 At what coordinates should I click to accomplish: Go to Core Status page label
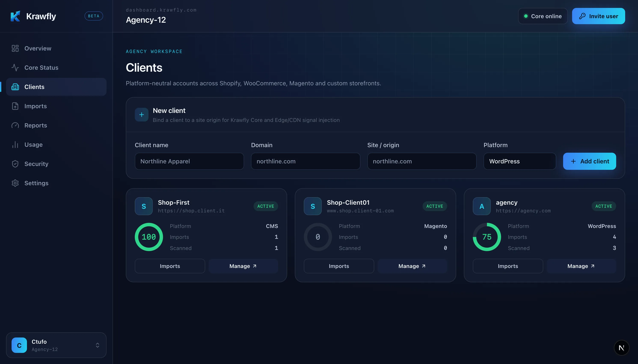point(41,68)
